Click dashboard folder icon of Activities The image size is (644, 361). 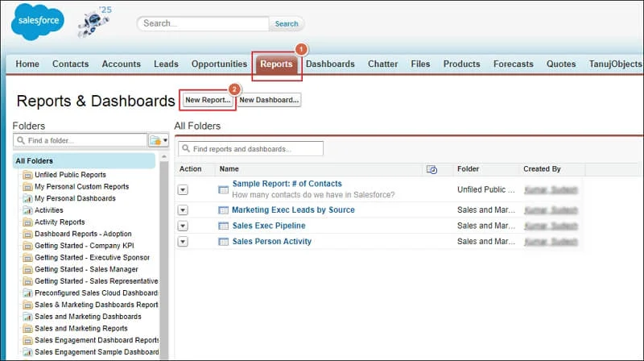tap(27, 210)
